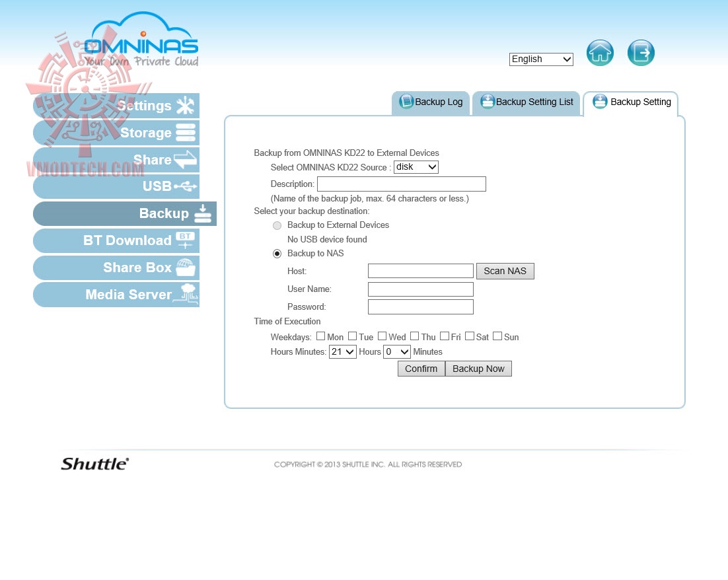This screenshot has width=728, height=580.
Task: Click the Shuttle footer logo
Action: click(95, 464)
